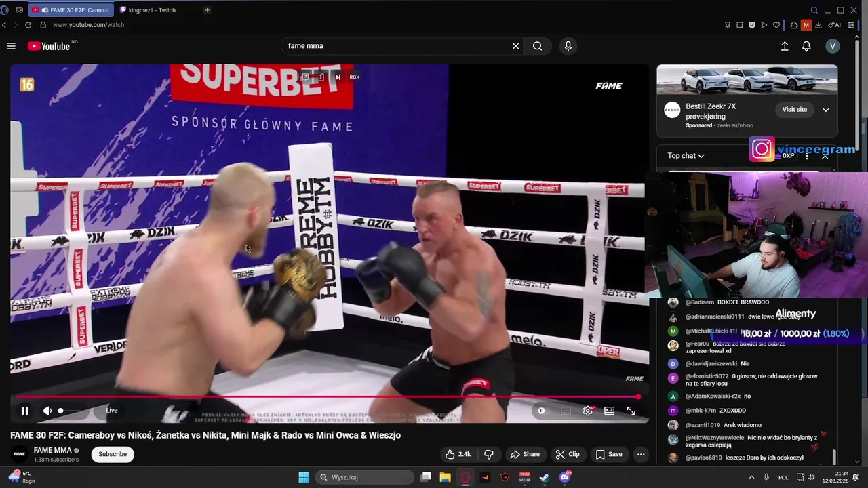Image resolution: width=868 pixels, height=488 pixels.
Task: Open the create/upload icon
Action: pos(785,46)
